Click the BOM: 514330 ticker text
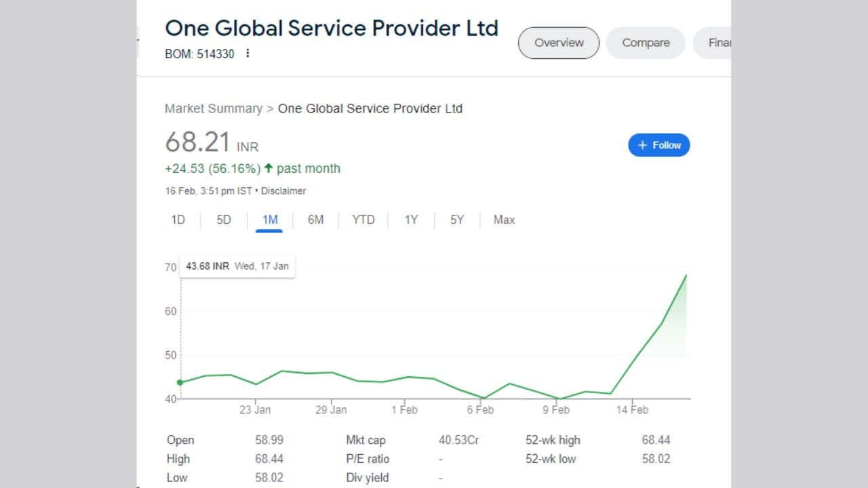The height and width of the screenshot is (488, 868). [x=199, y=54]
